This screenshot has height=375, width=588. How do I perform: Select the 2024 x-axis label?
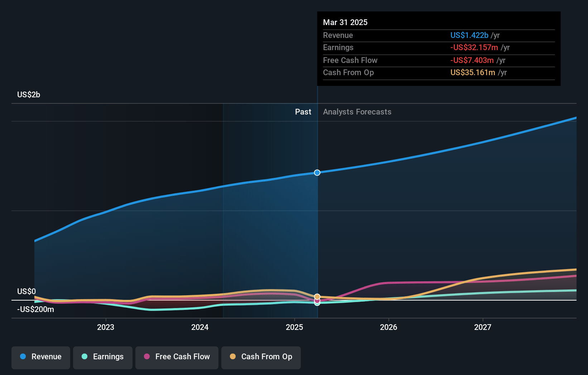click(200, 327)
